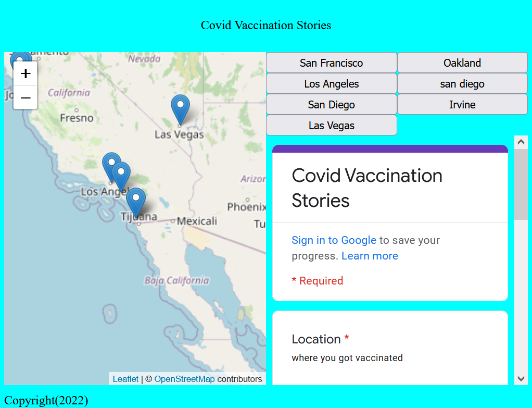This screenshot has width=532, height=408.
Task: Click the map zoom out minus button
Action: click(x=25, y=97)
